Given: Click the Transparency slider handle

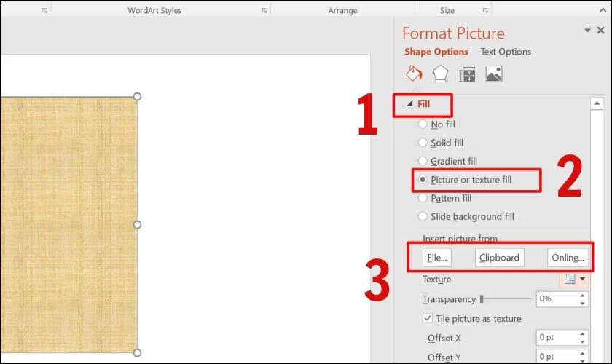Looking at the screenshot, I should pyautogui.click(x=482, y=299).
